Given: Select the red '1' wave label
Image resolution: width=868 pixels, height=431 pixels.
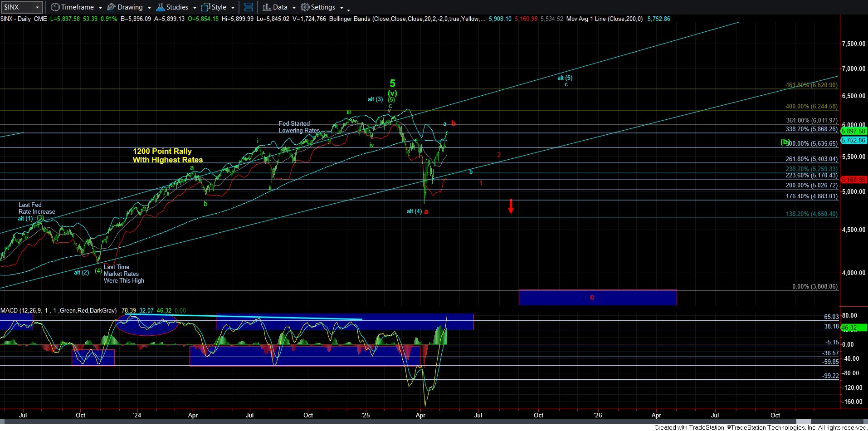Looking at the screenshot, I should 481,183.
